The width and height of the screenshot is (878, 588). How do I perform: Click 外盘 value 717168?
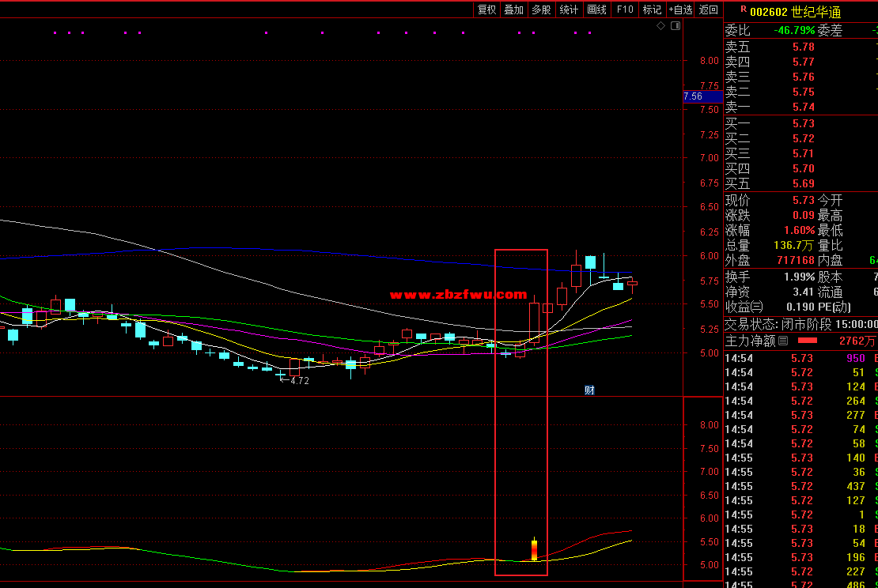pyautogui.click(x=796, y=261)
